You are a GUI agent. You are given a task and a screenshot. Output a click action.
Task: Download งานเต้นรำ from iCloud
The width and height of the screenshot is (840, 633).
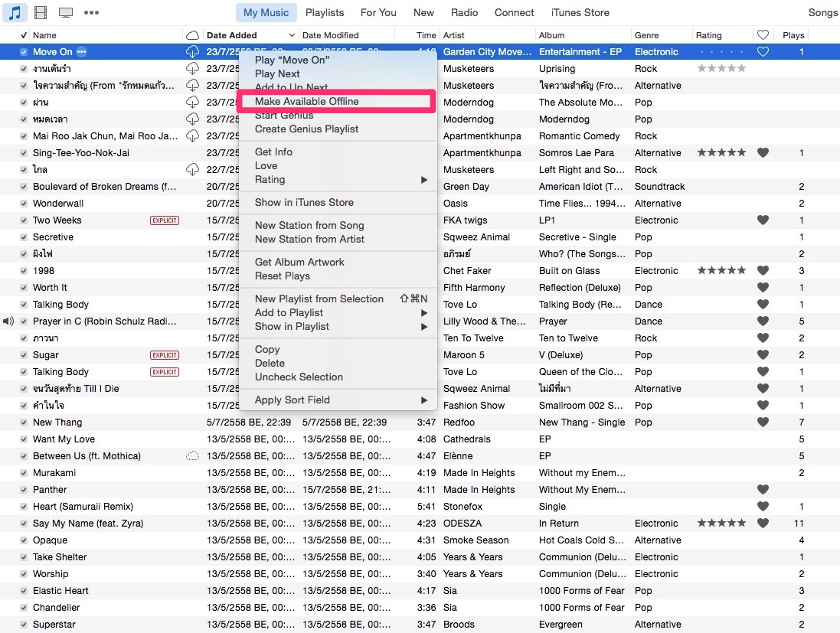192,69
